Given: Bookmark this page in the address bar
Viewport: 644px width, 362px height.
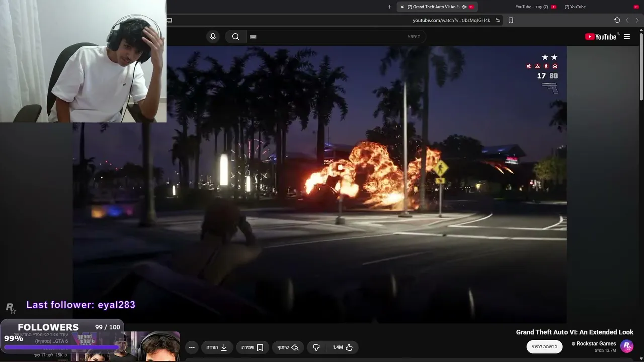Looking at the screenshot, I should [511, 20].
